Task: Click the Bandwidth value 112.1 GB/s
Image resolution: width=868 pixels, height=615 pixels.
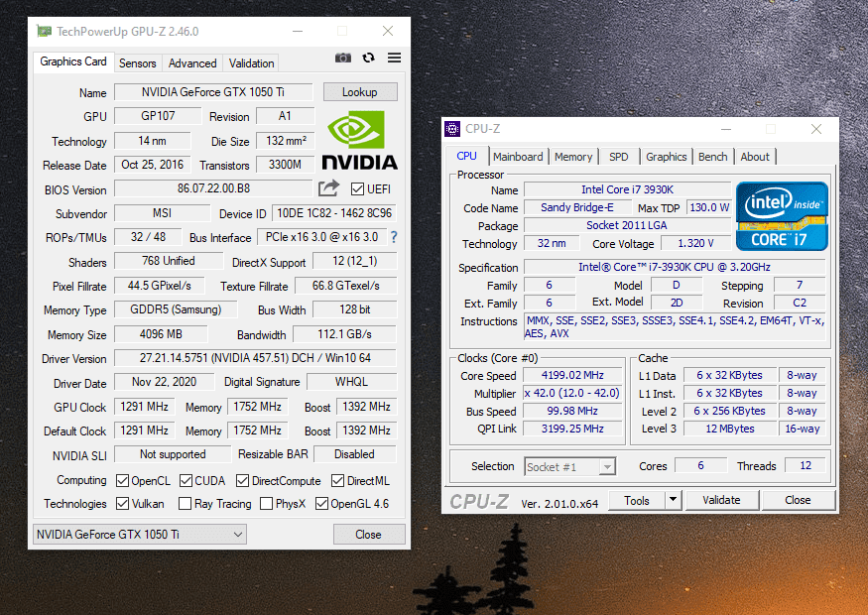Action: click(344, 334)
